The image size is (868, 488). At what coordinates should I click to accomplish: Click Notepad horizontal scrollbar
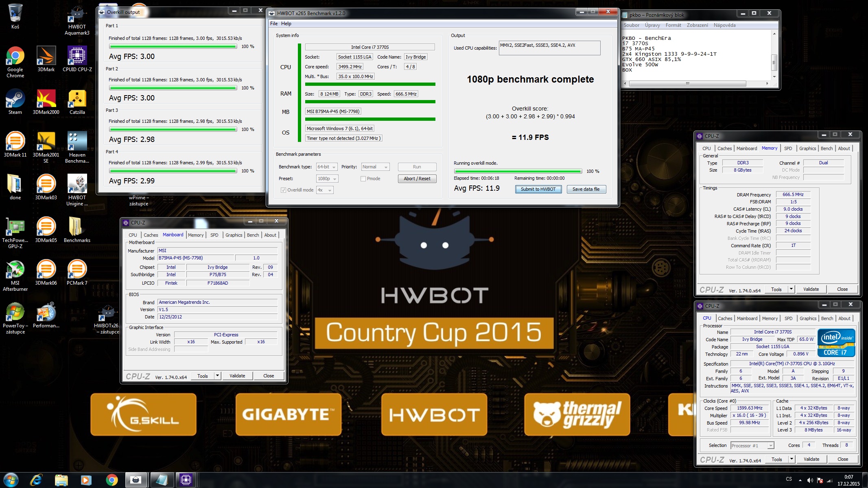click(696, 83)
